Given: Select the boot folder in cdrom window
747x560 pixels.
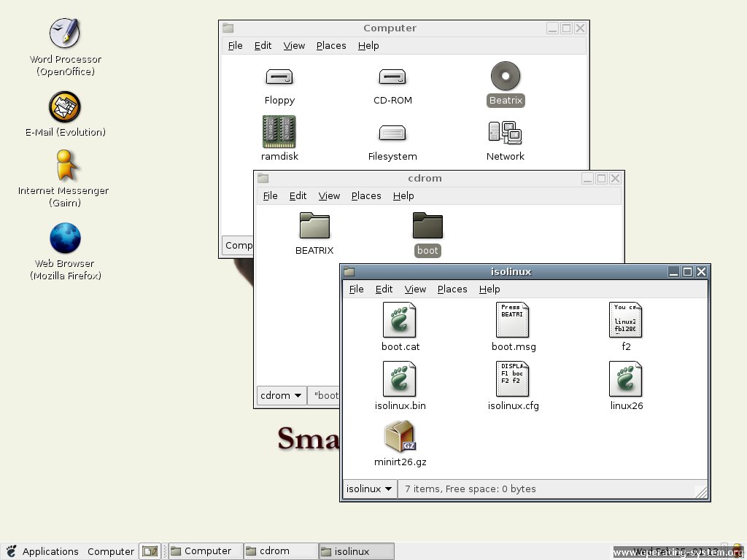Looking at the screenshot, I should point(427,225).
